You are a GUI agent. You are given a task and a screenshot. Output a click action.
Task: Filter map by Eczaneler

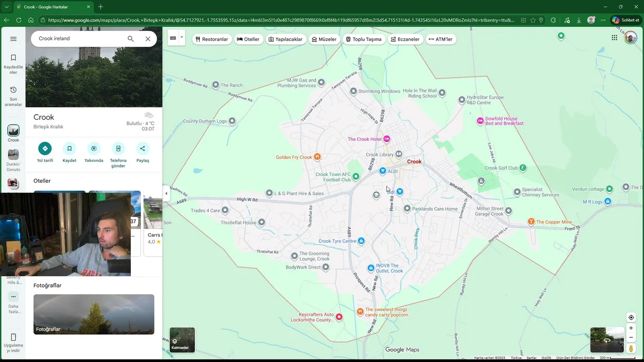406,39
